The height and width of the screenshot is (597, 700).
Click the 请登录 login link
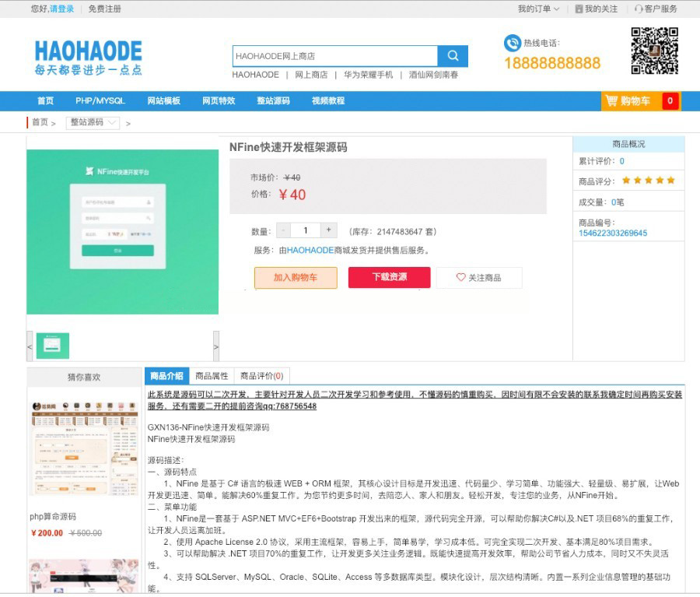coord(62,9)
